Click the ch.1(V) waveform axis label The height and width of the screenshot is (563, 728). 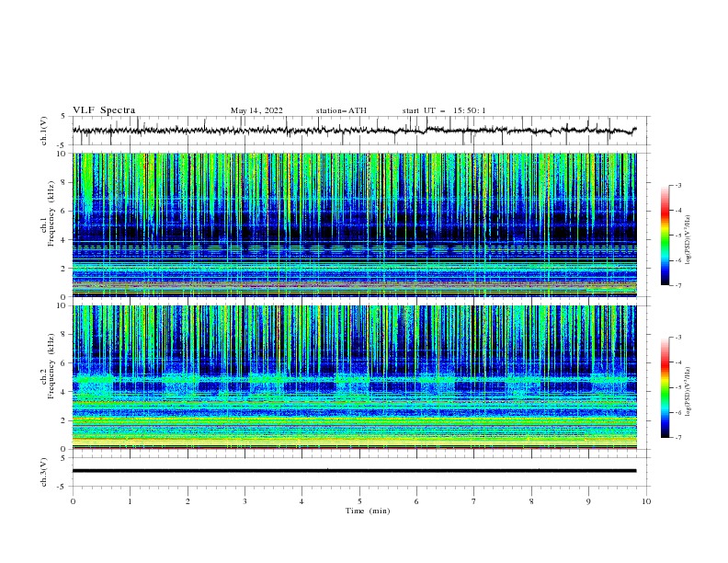point(44,131)
